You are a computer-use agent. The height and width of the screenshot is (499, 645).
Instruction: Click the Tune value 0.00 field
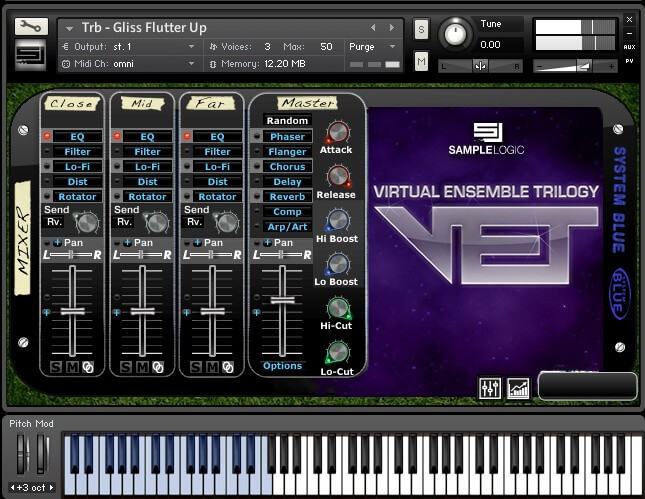[x=491, y=44]
